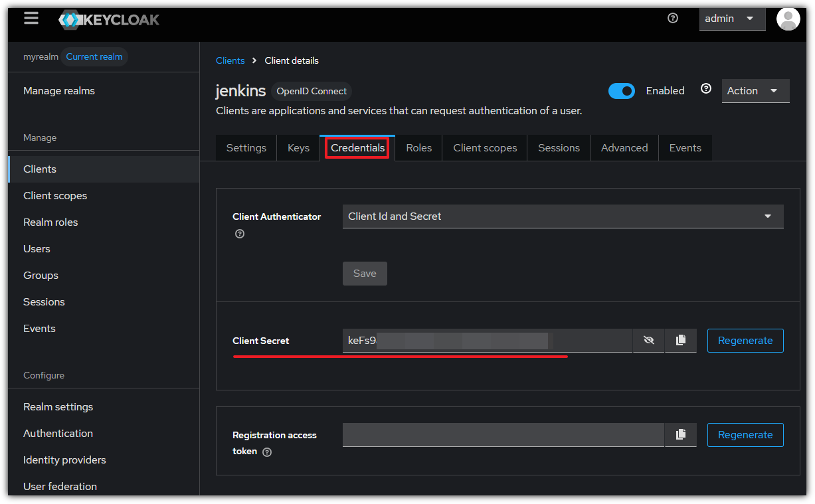Image resolution: width=815 pixels, height=504 pixels.
Task: Open Identity providers
Action: point(104,460)
